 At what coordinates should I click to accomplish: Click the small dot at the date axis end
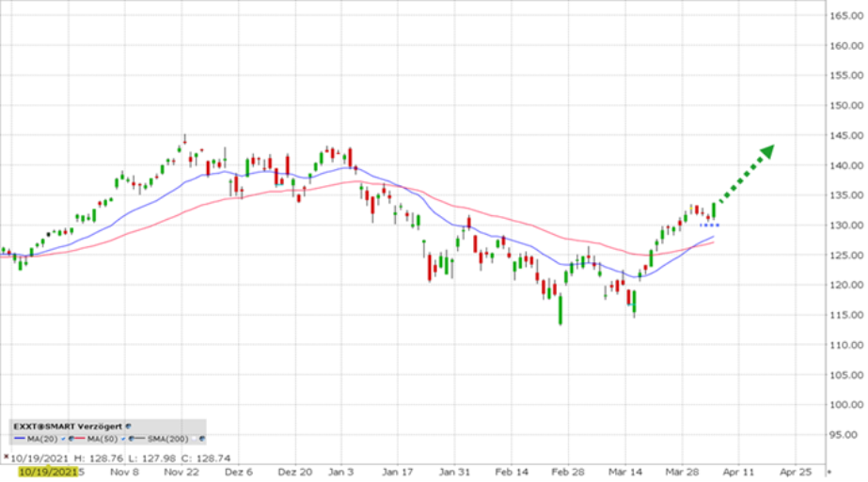(829, 473)
